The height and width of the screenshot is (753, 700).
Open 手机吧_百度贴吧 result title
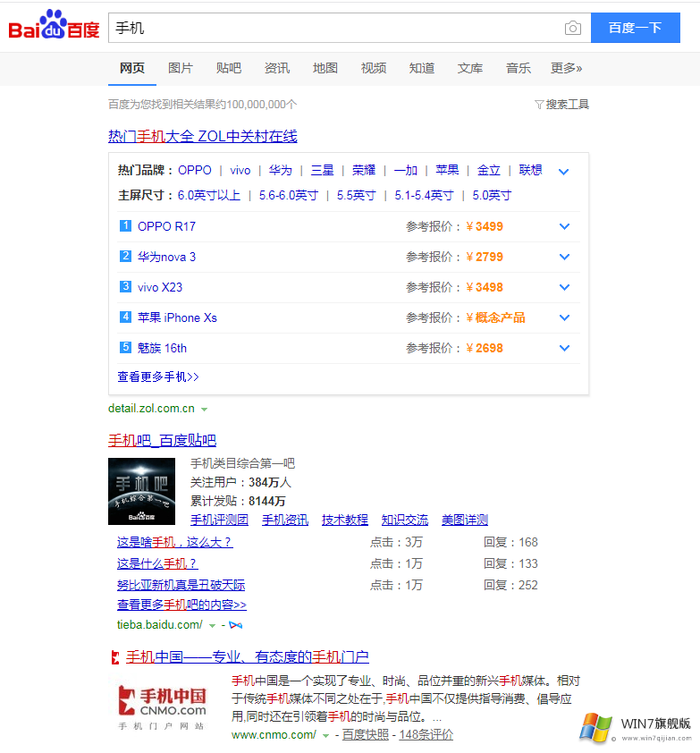(163, 440)
